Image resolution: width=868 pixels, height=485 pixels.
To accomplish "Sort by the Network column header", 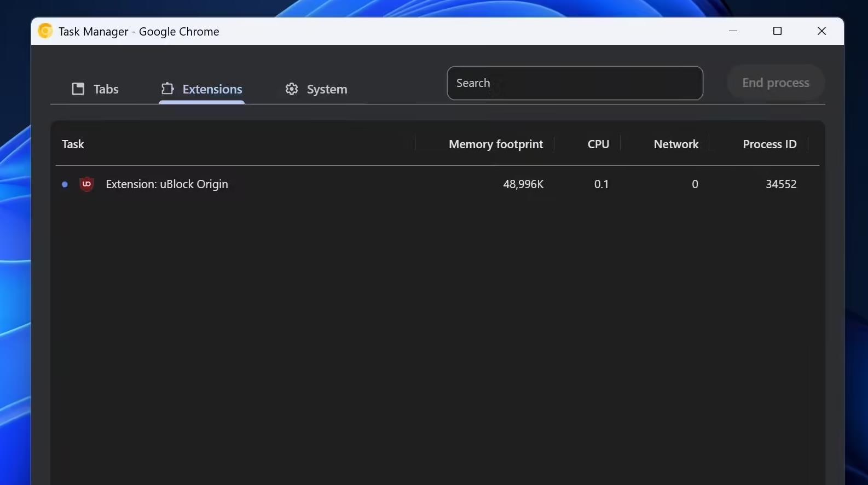I will tap(676, 144).
